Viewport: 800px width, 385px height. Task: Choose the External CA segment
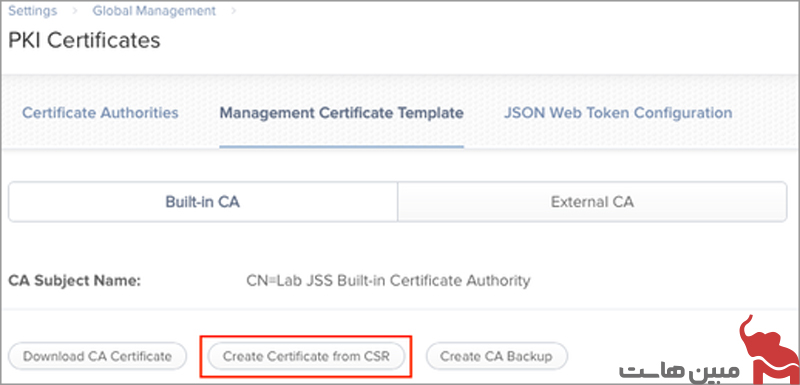point(592,202)
